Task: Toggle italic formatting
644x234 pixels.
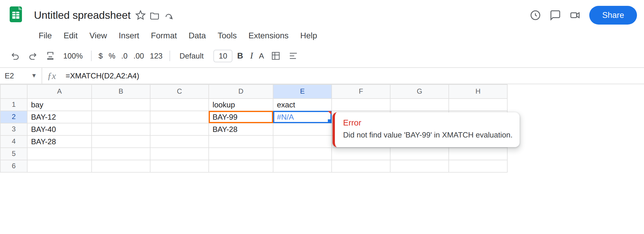Action: 251,56
